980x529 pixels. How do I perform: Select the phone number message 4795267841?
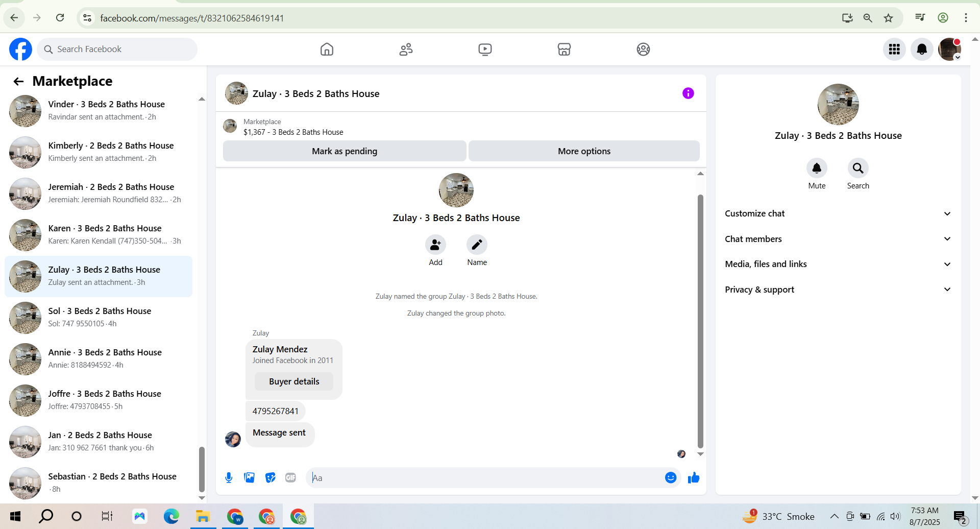[275, 411]
